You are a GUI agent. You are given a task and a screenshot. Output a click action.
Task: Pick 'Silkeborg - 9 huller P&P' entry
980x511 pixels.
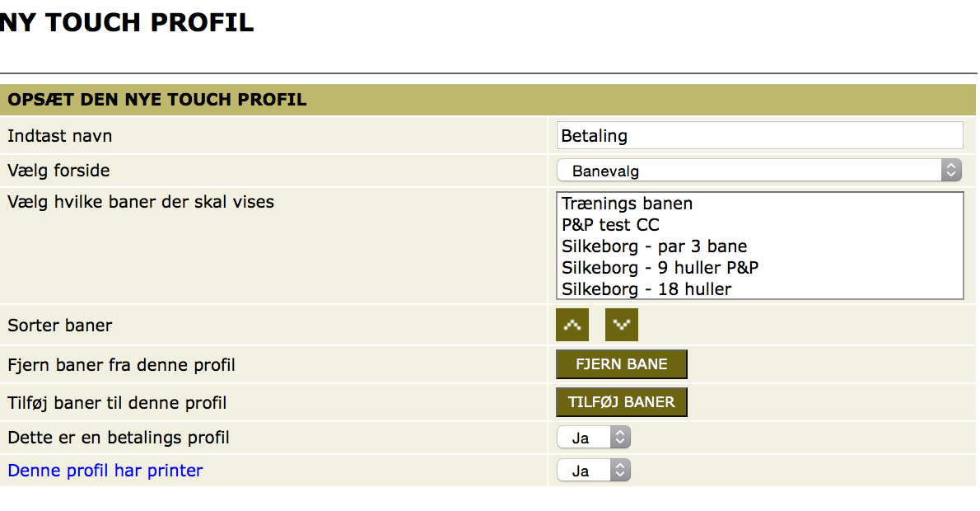tap(660, 268)
